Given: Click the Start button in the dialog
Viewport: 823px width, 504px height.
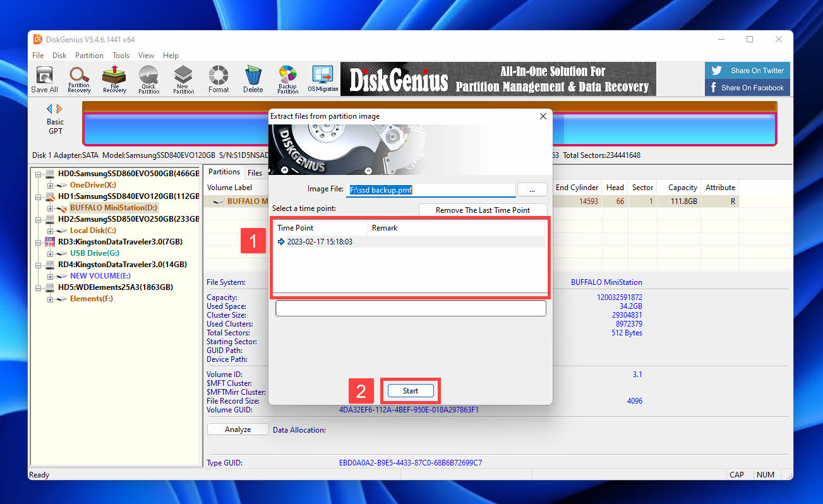Looking at the screenshot, I should click(x=411, y=391).
